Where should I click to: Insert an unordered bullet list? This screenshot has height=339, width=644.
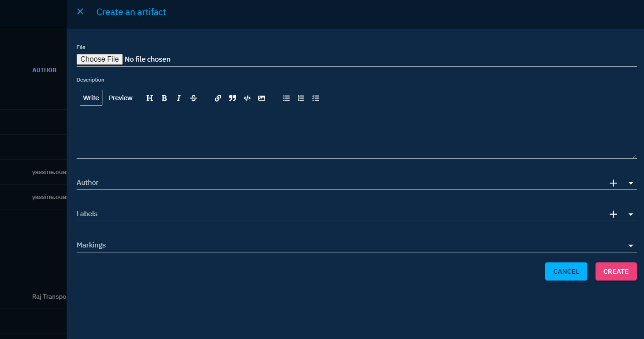[x=286, y=98]
